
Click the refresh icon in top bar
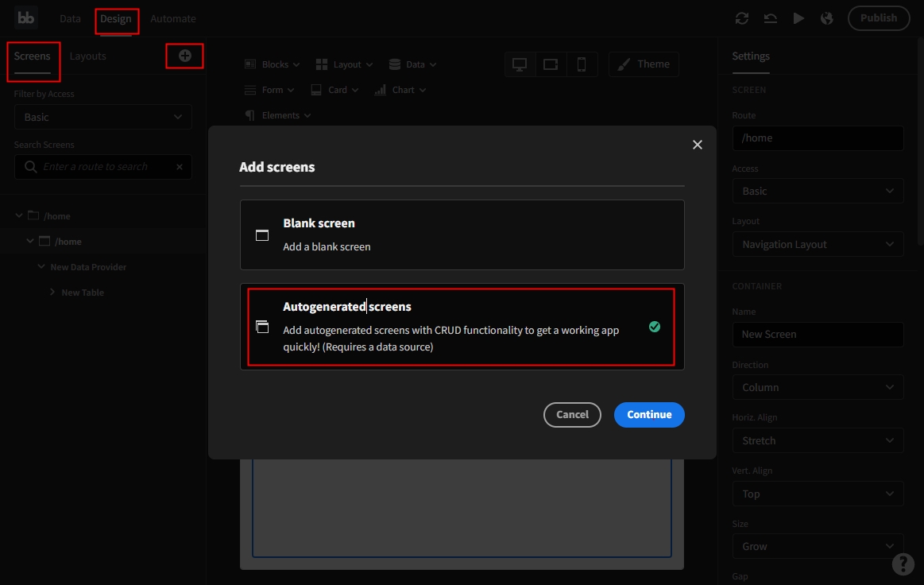742,18
